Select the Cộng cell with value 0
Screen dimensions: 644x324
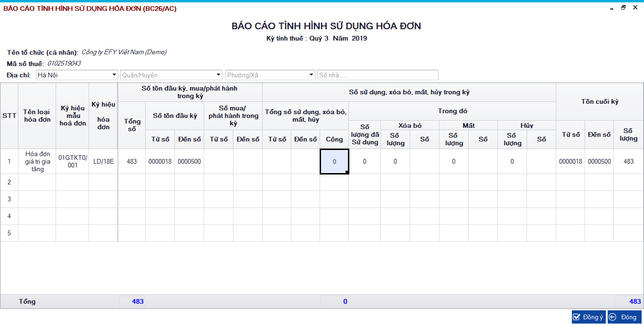click(x=334, y=161)
